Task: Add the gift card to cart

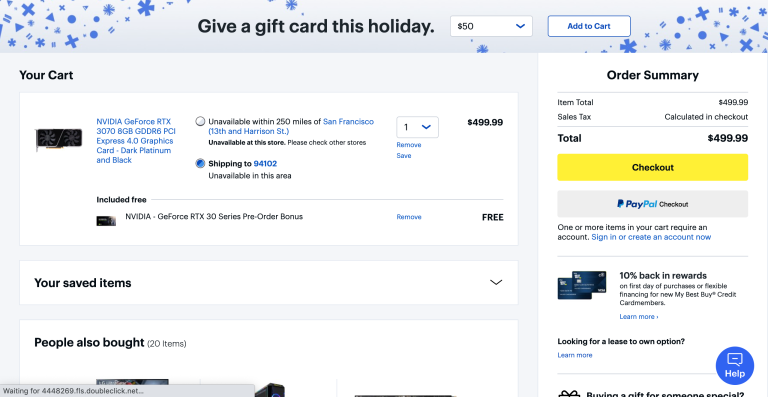Action: click(589, 26)
